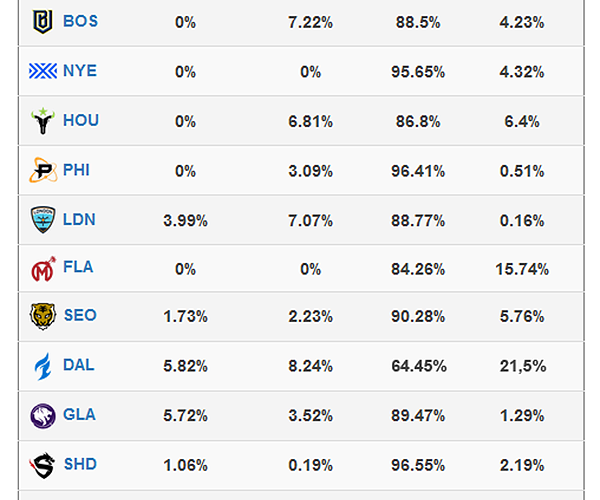Go to the LDN team link

[79, 219]
